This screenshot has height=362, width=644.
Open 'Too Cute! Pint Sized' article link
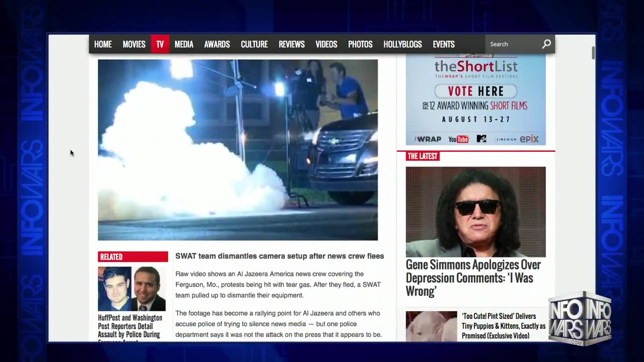click(x=504, y=326)
